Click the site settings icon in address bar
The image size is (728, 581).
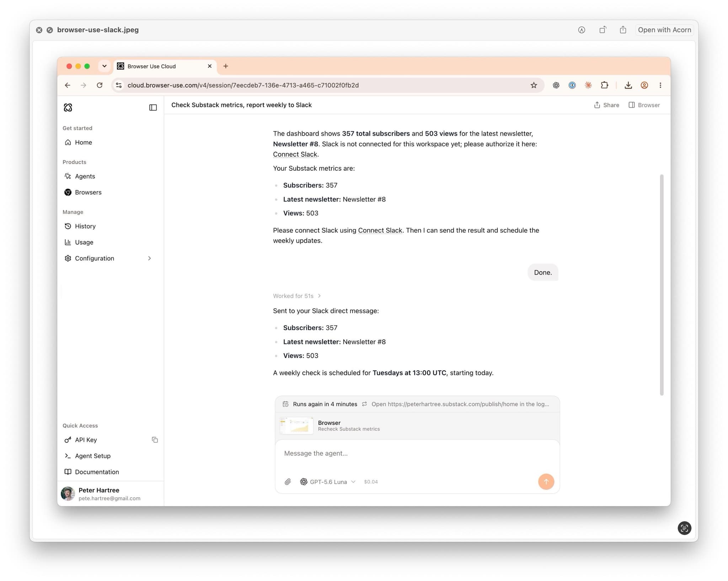point(119,85)
